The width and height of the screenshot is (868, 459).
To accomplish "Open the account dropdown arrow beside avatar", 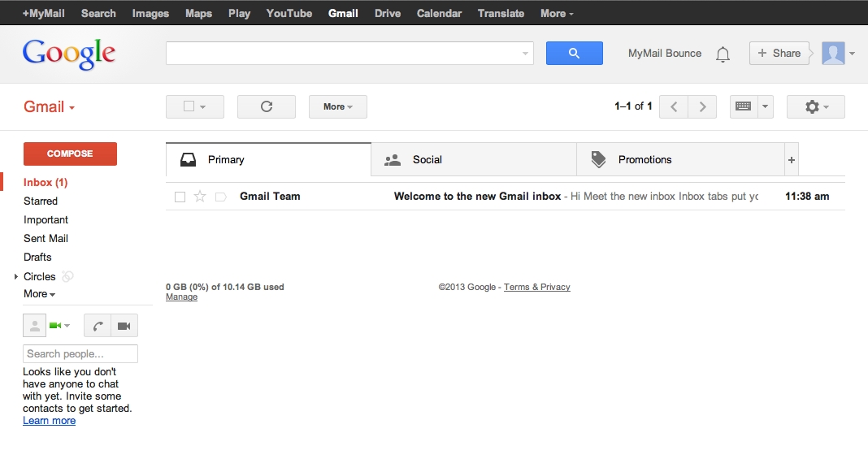I will [852, 54].
